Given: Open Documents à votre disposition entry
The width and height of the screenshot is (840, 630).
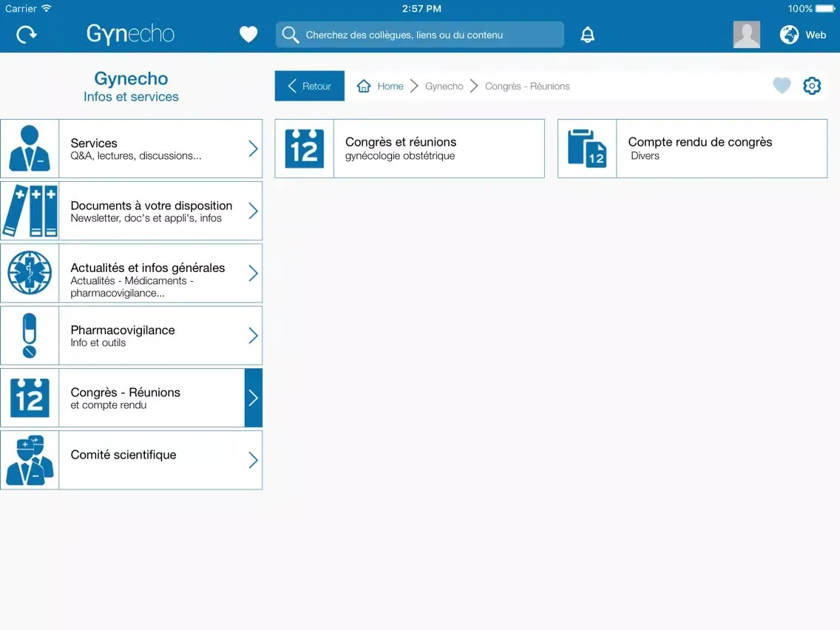Looking at the screenshot, I should pyautogui.click(x=132, y=211).
